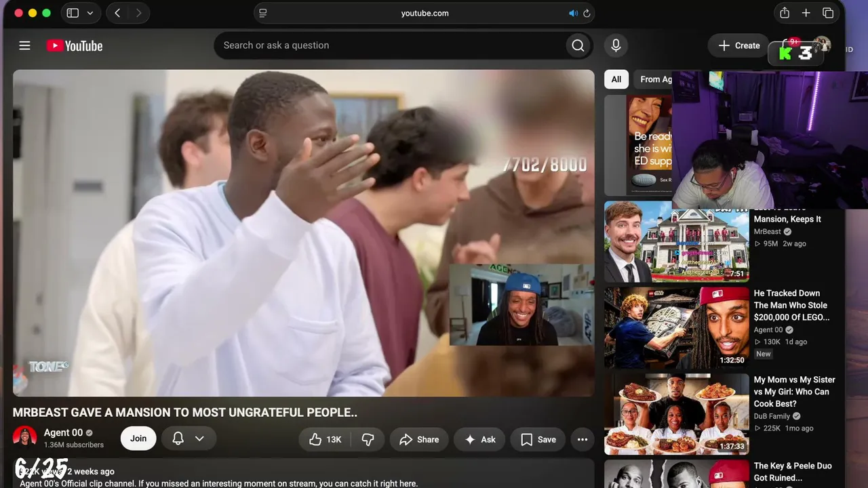Mute tab audio via speaker icon

pos(573,13)
